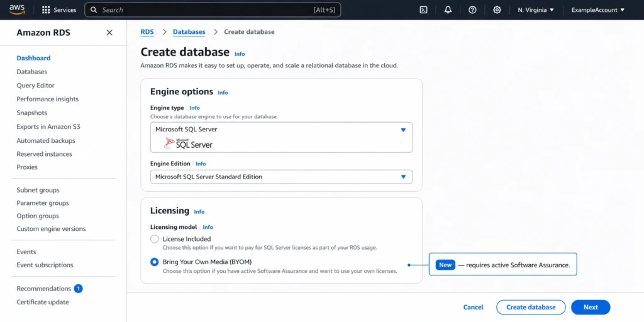Click 'Create database' breadcrumb text
The image size is (644, 322).
point(249,31)
